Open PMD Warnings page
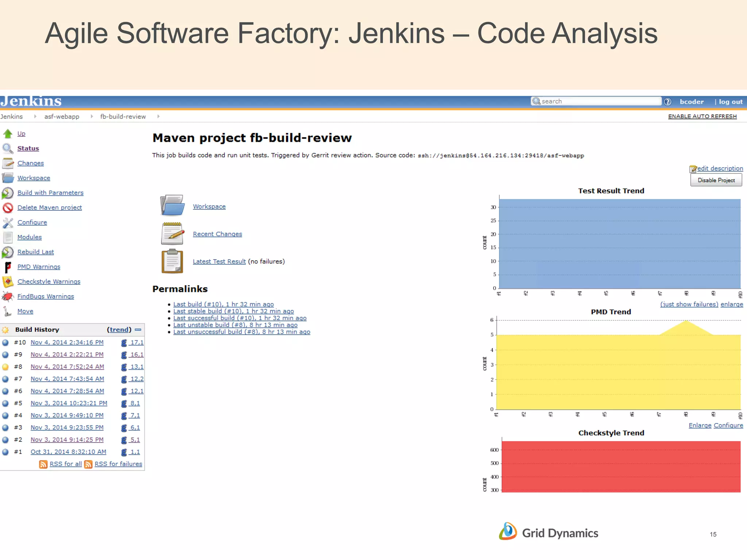747x560 pixels. pos(39,267)
